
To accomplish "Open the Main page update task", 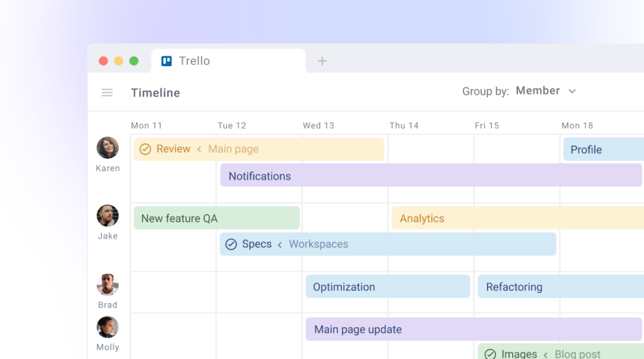I will click(474, 329).
